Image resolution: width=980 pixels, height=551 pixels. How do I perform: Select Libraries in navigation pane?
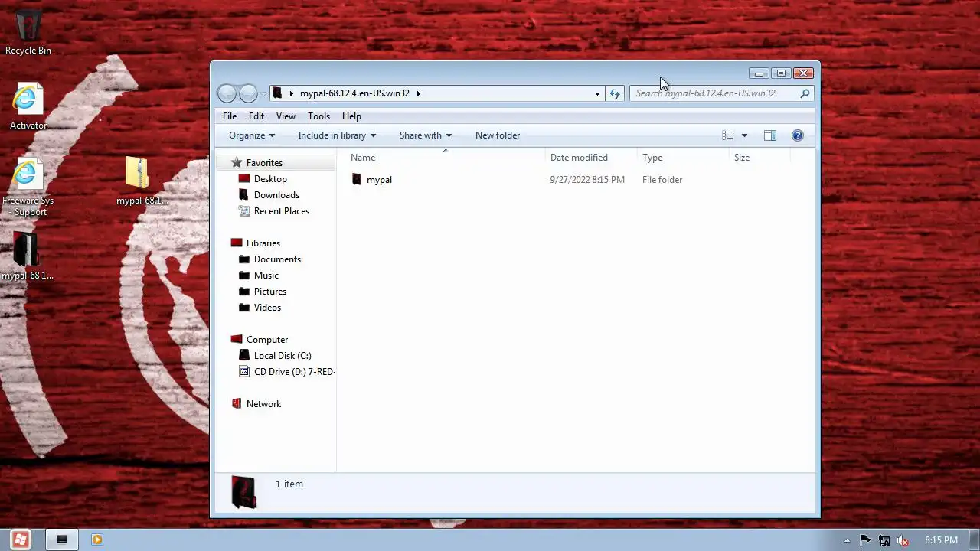tap(263, 243)
